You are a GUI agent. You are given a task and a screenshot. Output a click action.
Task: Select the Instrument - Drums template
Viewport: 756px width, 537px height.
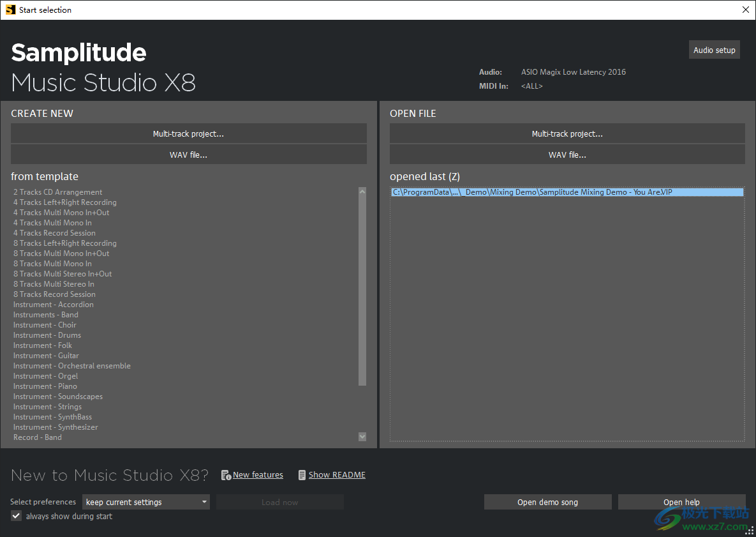(47, 335)
